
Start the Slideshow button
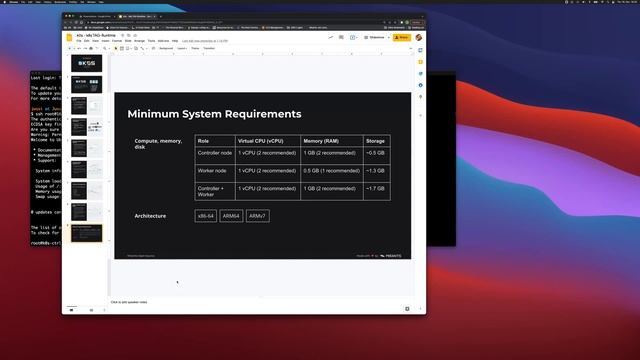(x=374, y=38)
